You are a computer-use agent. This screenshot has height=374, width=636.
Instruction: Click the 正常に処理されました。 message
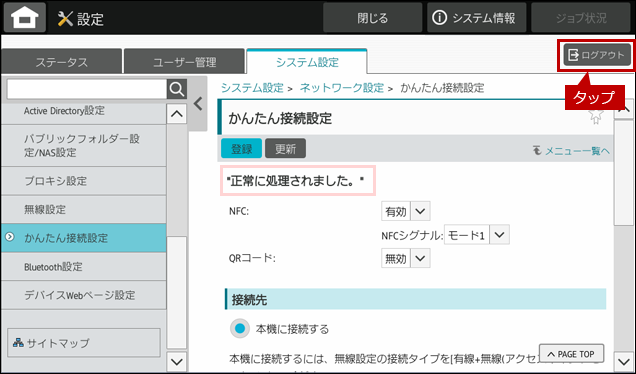coord(295,181)
